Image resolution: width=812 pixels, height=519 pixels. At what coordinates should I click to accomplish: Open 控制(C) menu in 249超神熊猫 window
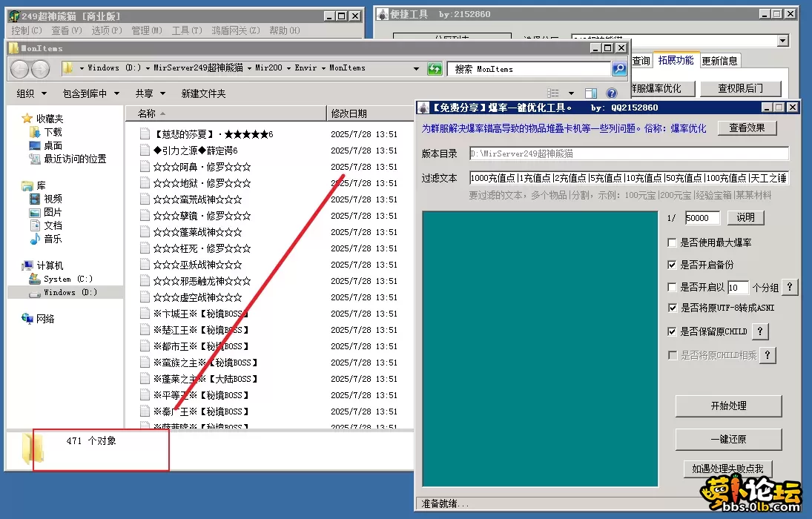(27, 30)
